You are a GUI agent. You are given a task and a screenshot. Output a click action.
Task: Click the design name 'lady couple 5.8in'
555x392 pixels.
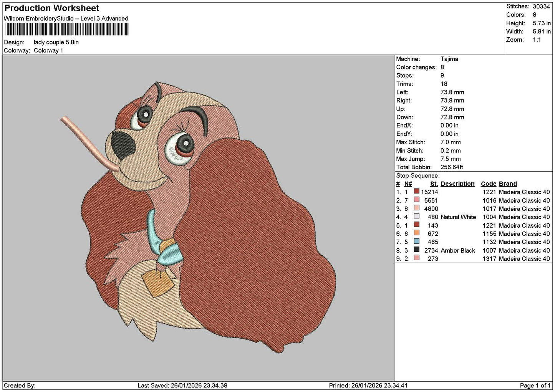(56, 42)
